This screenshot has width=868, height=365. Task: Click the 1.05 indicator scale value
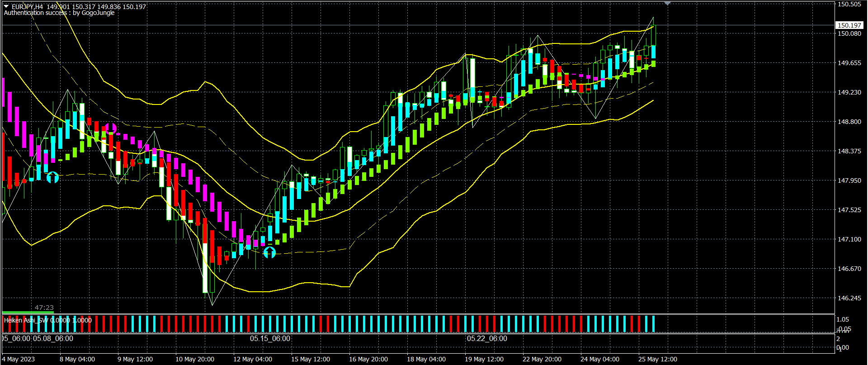pos(843,319)
